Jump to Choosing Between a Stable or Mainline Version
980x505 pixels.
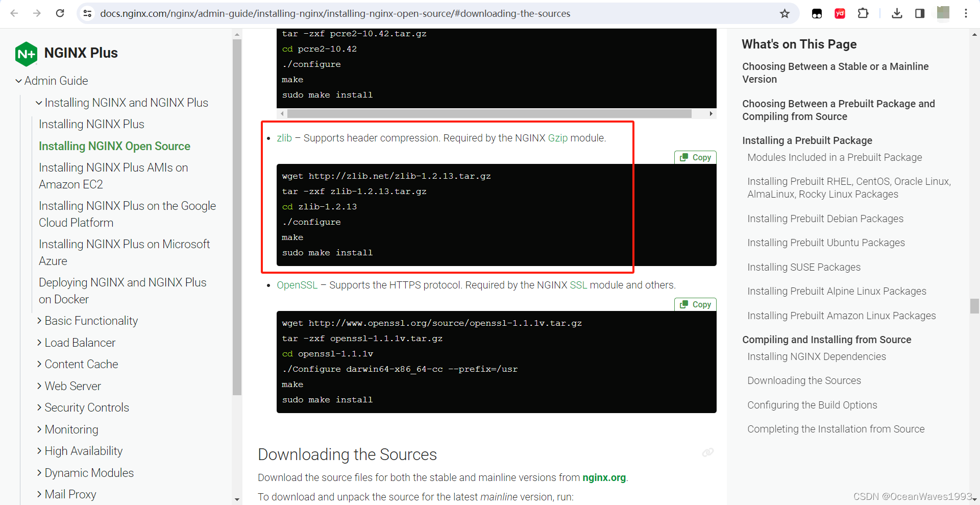[x=835, y=73]
